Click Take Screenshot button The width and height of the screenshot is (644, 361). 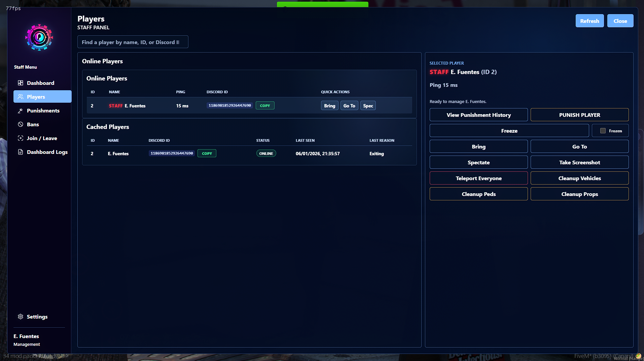(x=579, y=162)
